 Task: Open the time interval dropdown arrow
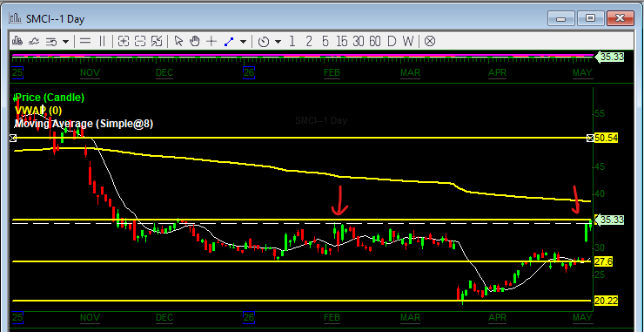click(x=278, y=42)
